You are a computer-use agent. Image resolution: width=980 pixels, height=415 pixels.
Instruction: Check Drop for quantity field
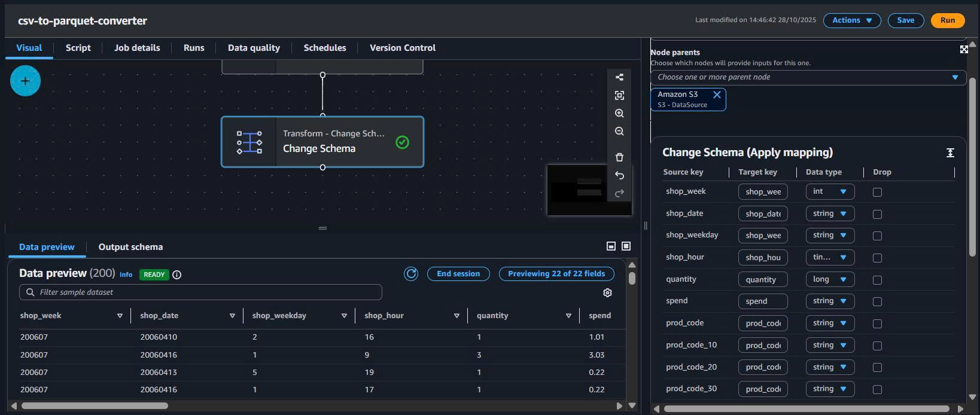pos(877,280)
